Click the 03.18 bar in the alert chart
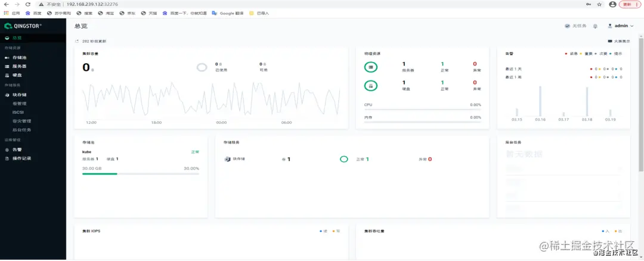 tap(587, 102)
